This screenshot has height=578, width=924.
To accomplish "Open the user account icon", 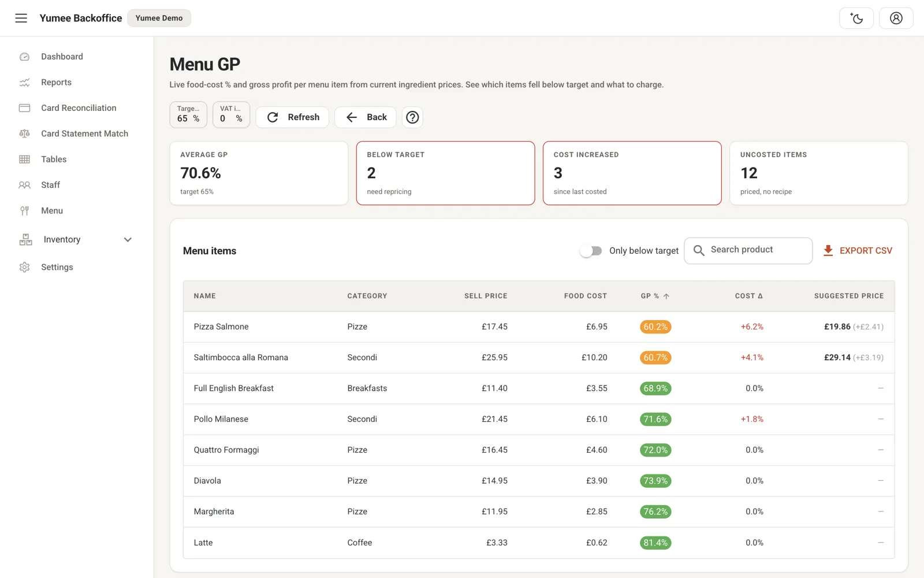I will point(896,18).
